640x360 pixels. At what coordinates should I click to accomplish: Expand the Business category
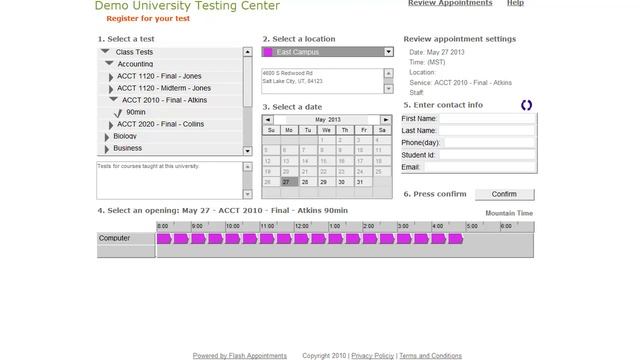click(107, 149)
